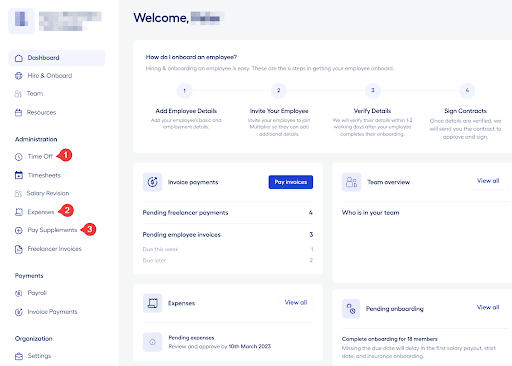Open the Dashboard menu item

pos(57,58)
